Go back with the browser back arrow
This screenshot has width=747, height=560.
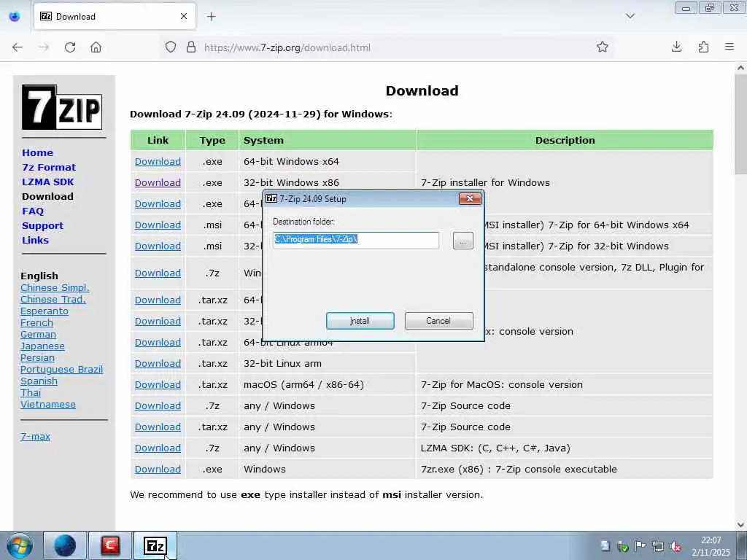coord(18,47)
